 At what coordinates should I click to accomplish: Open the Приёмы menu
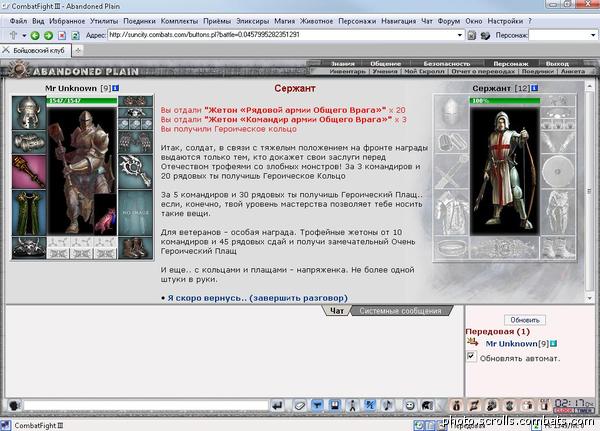[x=217, y=21]
